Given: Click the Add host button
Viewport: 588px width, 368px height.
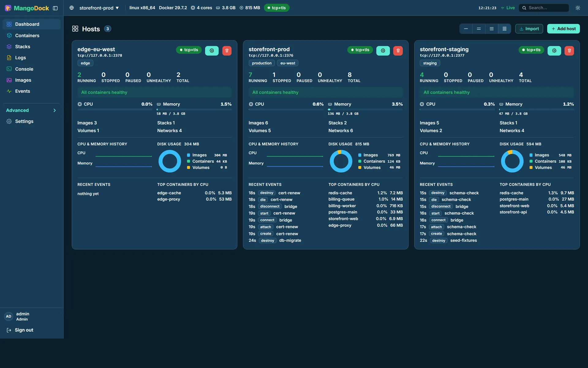Looking at the screenshot, I should (x=563, y=29).
